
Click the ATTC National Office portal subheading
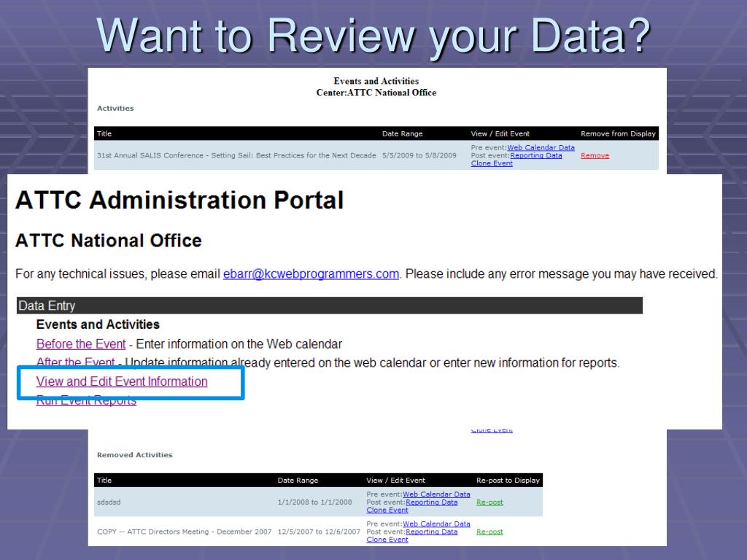coord(109,241)
